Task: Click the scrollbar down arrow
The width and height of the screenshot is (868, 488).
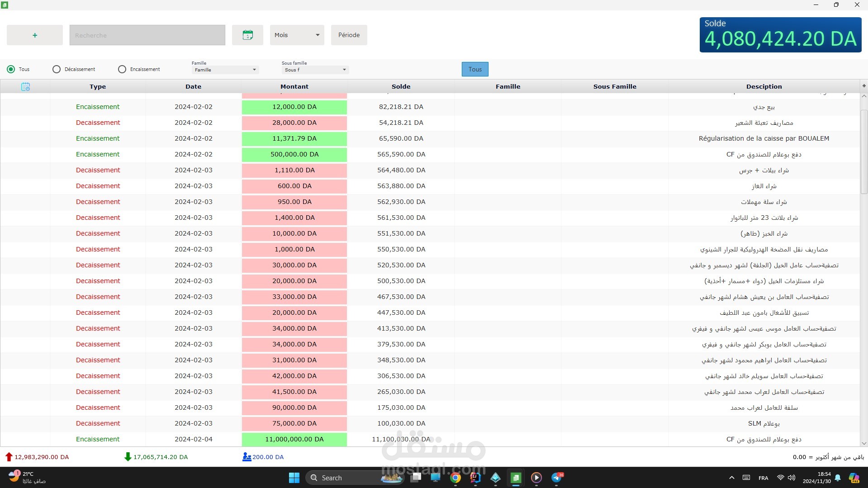Action: tap(864, 444)
